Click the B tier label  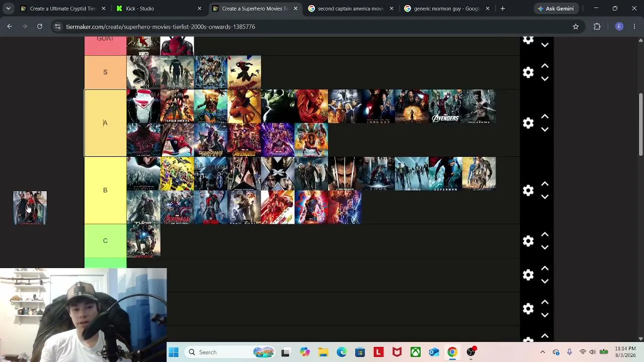[x=105, y=190]
